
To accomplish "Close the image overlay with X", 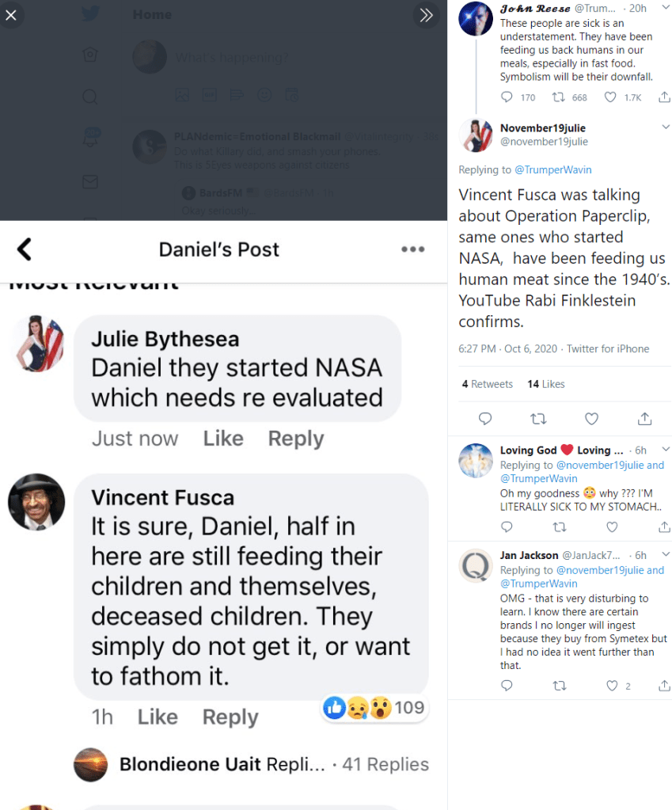I will tap(11, 15).
